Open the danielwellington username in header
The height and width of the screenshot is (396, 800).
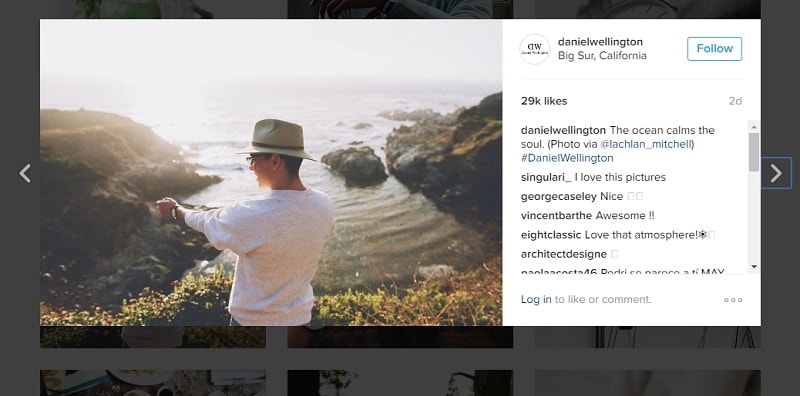600,42
